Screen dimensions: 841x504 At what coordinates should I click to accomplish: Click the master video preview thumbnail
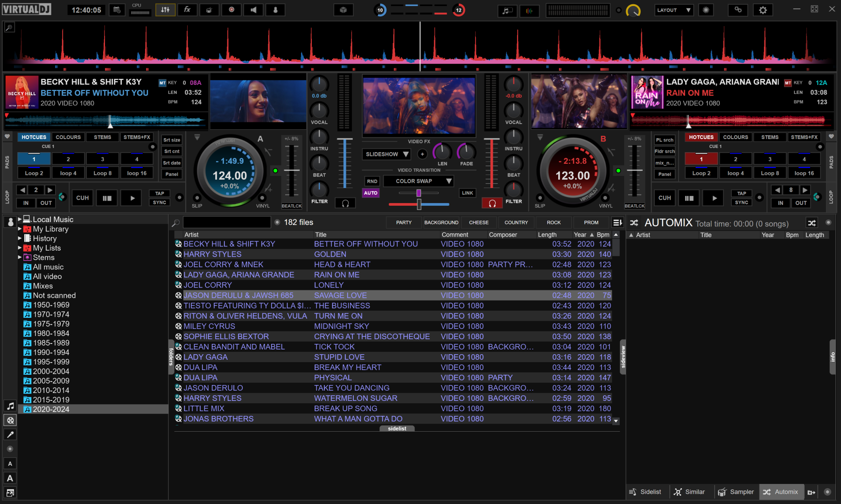419,105
